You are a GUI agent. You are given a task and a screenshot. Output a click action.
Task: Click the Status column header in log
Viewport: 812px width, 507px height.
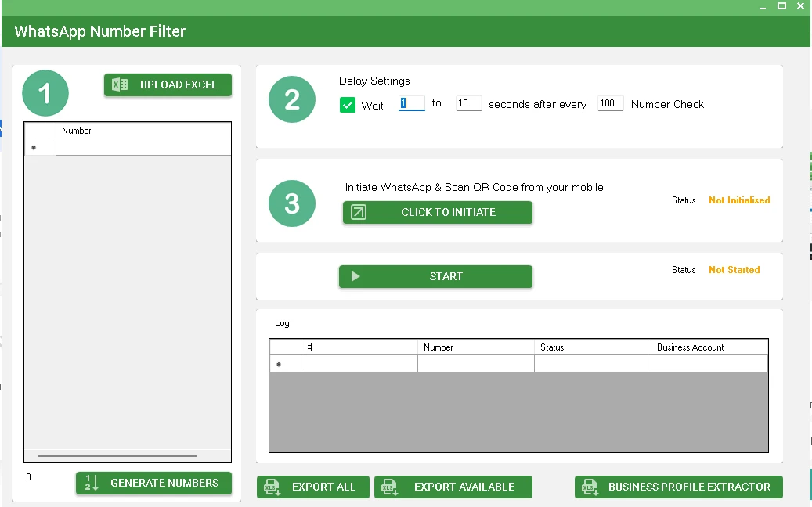point(592,347)
